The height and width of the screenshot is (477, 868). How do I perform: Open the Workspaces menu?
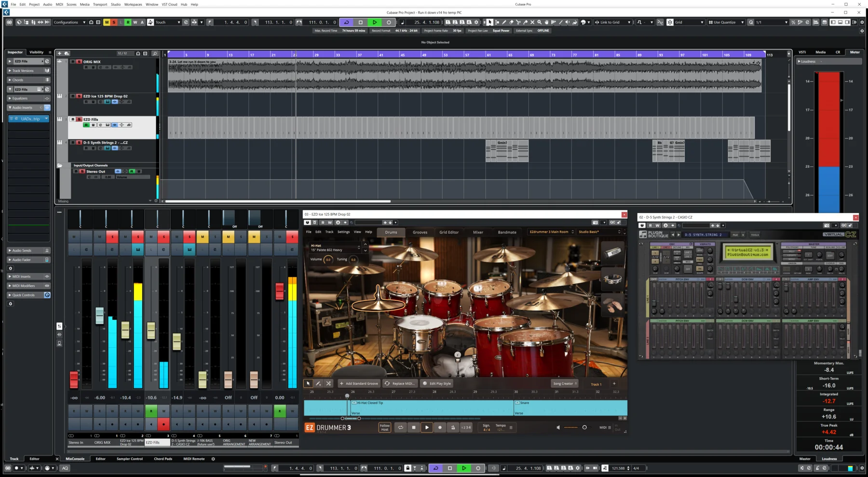133,4
